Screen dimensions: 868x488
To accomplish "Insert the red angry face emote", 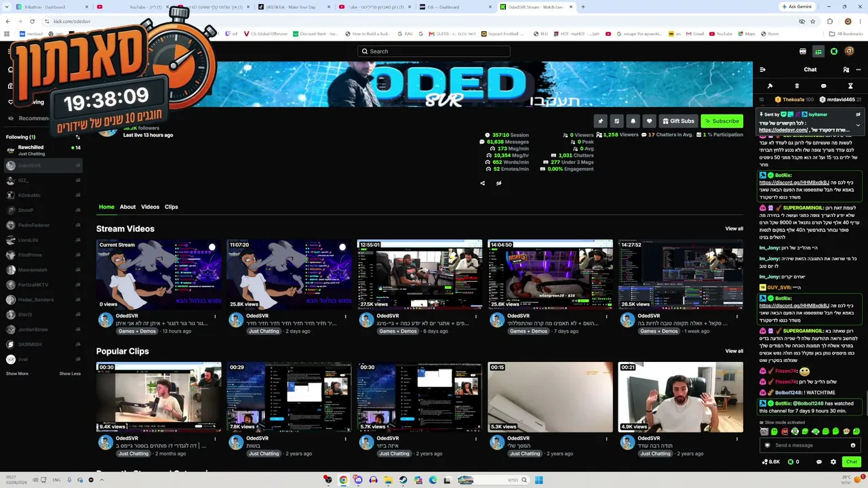I will click(x=785, y=432).
